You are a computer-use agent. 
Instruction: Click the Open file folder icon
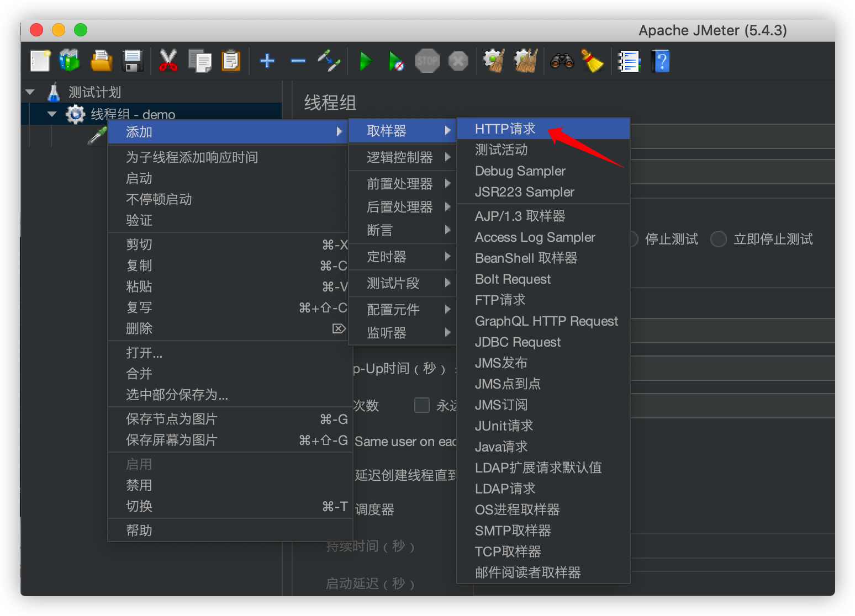point(101,61)
